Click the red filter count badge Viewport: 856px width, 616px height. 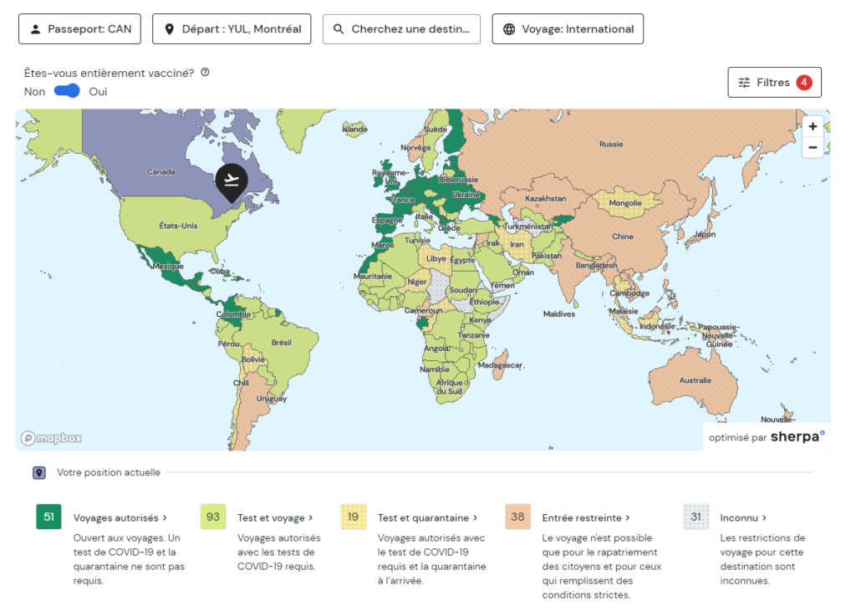(x=803, y=83)
